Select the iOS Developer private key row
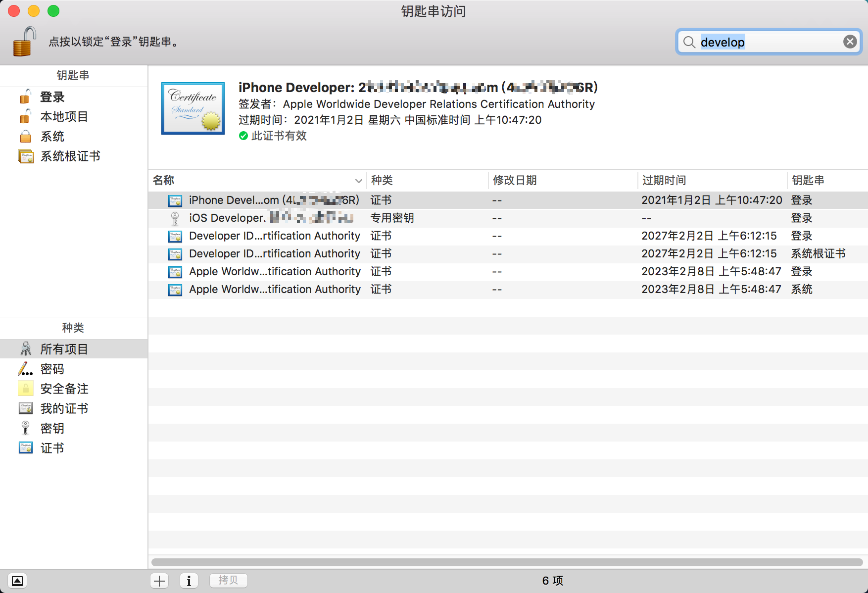Image resolution: width=868 pixels, height=593 pixels. 272,218
